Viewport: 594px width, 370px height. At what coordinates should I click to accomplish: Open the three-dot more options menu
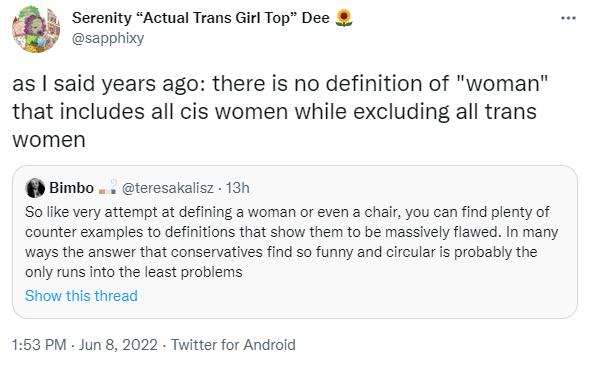(568, 18)
